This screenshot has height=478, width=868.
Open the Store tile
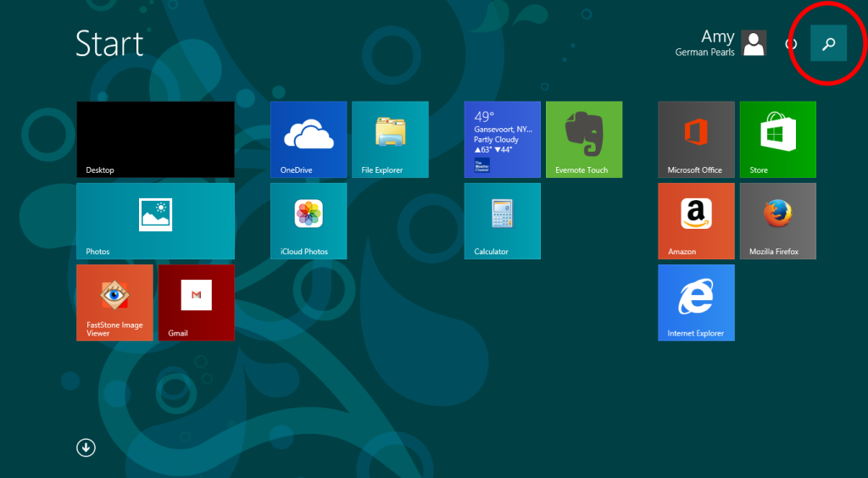click(x=778, y=139)
